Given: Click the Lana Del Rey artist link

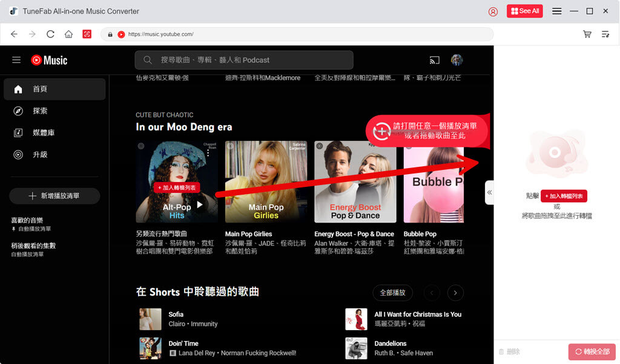Looking at the screenshot, I should pyautogui.click(x=197, y=353).
